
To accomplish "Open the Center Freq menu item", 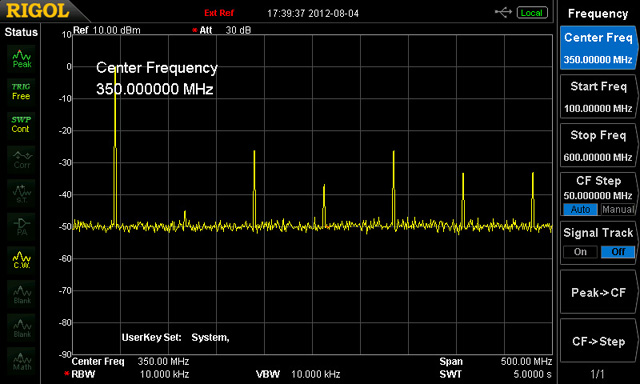I will [x=598, y=48].
